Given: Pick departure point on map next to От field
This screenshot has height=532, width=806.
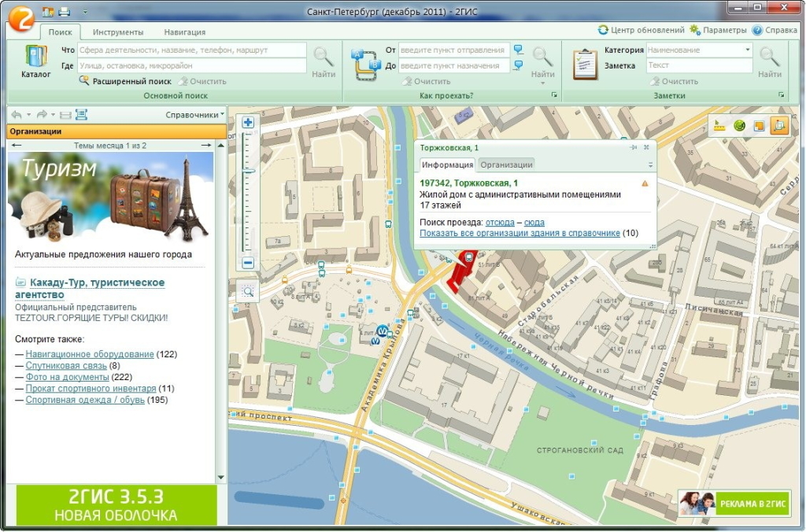Looking at the screenshot, I should [x=518, y=50].
